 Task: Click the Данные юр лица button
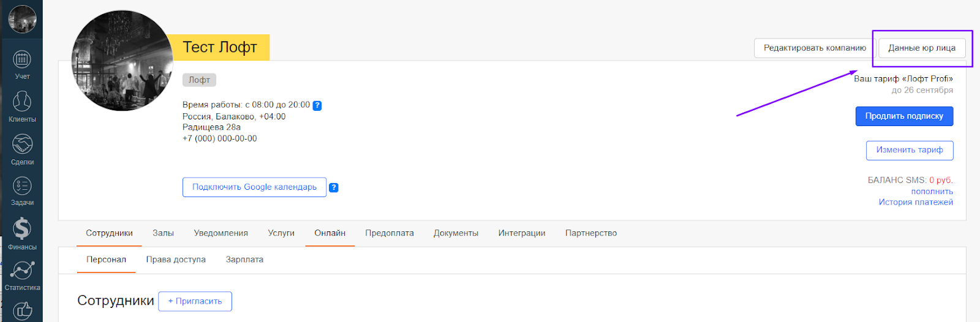[922, 48]
